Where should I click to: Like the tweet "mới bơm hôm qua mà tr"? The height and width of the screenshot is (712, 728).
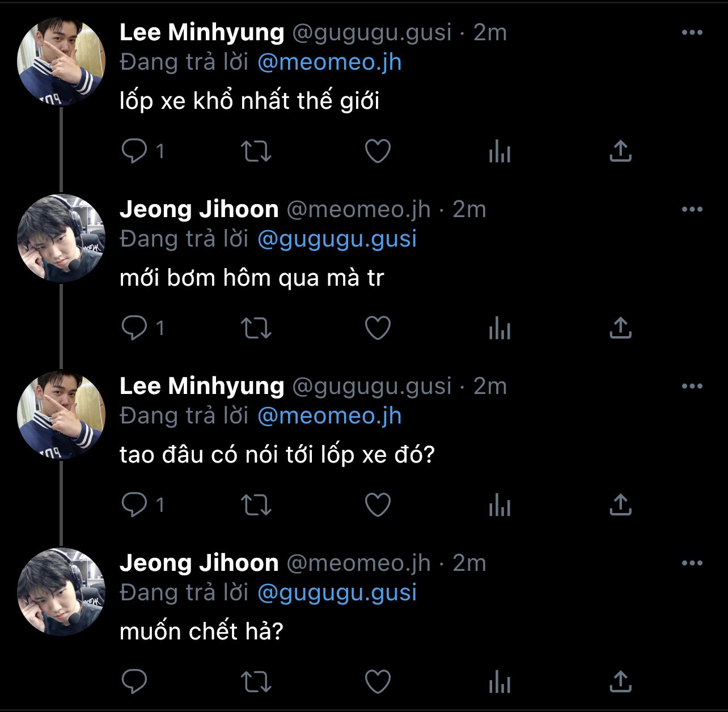pyautogui.click(x=378, y=328)
